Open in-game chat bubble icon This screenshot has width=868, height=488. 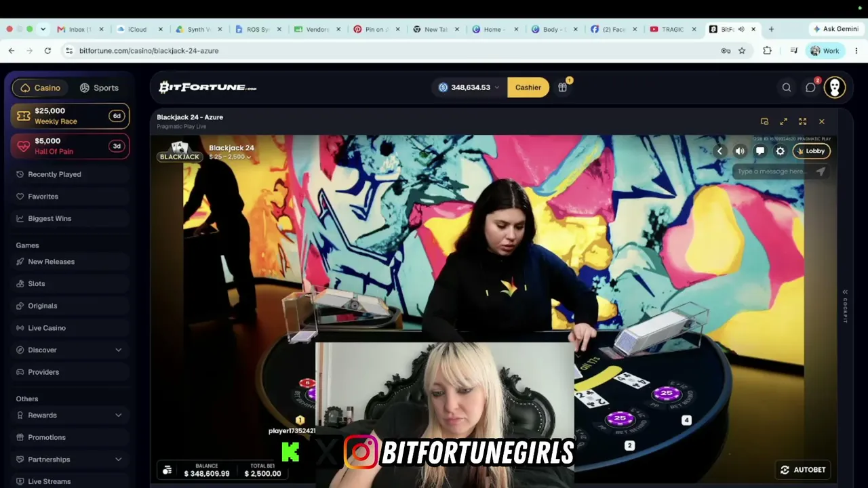tap(760, 151)
